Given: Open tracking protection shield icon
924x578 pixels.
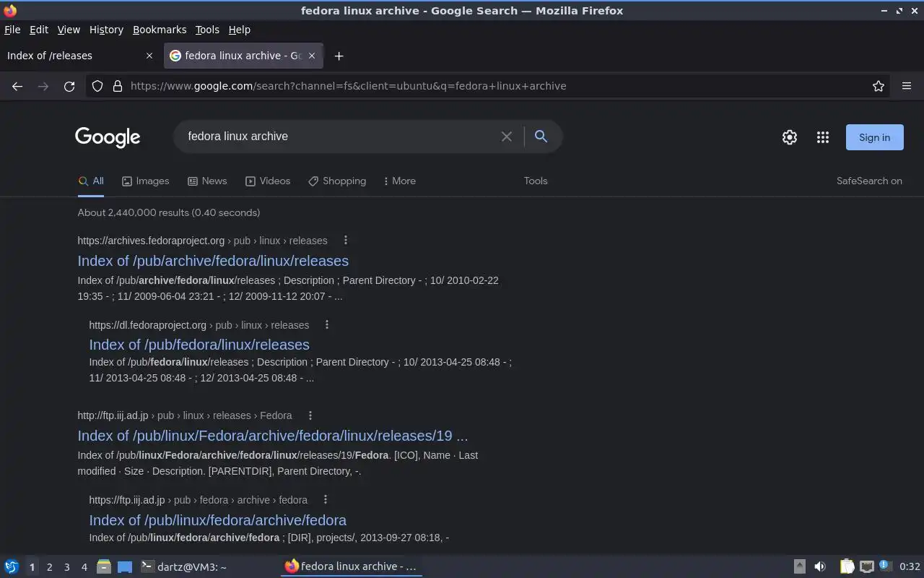Looking at the screenshot, I should (x=97, y=86).
